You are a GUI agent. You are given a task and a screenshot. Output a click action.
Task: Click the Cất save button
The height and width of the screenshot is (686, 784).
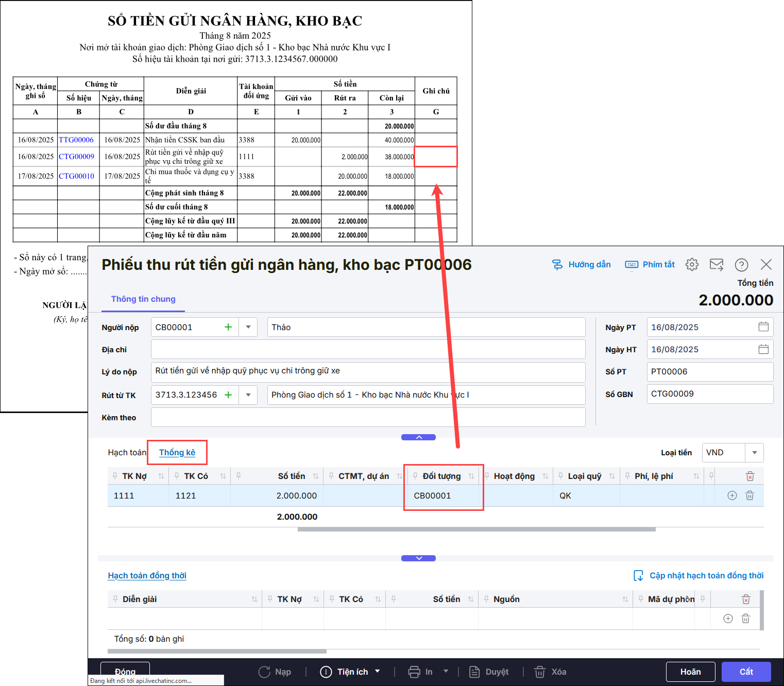[745, 672]
